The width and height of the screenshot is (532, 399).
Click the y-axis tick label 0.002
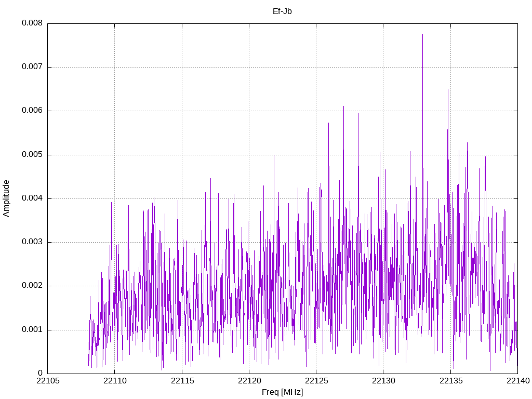click(32, 286)
